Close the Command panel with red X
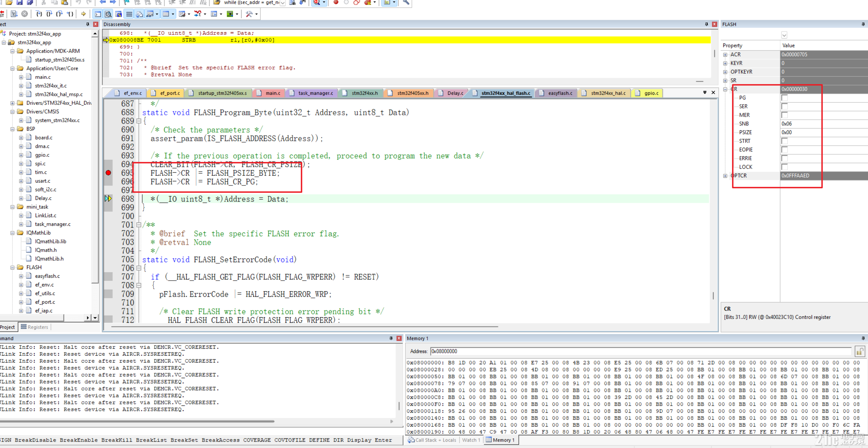This screenshot has width=868, height=448. (x=399, y=338)
